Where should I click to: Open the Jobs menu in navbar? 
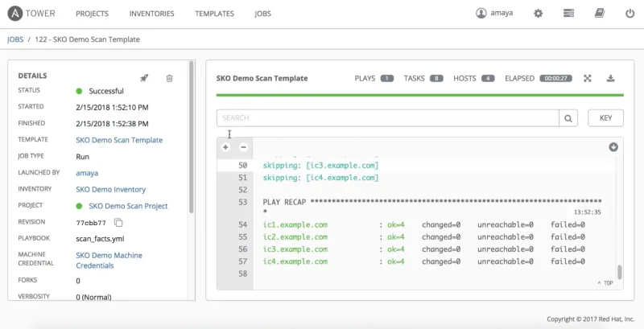click(x=262, y=14)
